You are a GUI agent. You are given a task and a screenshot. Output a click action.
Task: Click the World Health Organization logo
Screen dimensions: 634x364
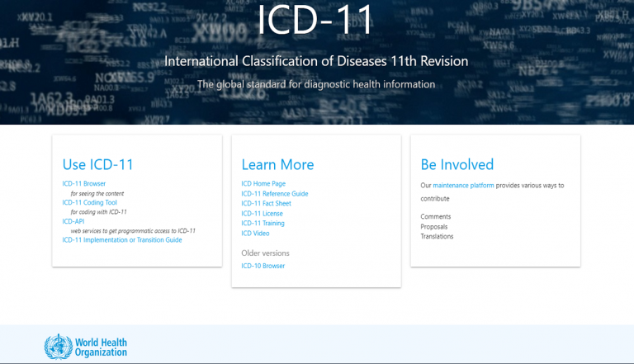click(86, 347)
